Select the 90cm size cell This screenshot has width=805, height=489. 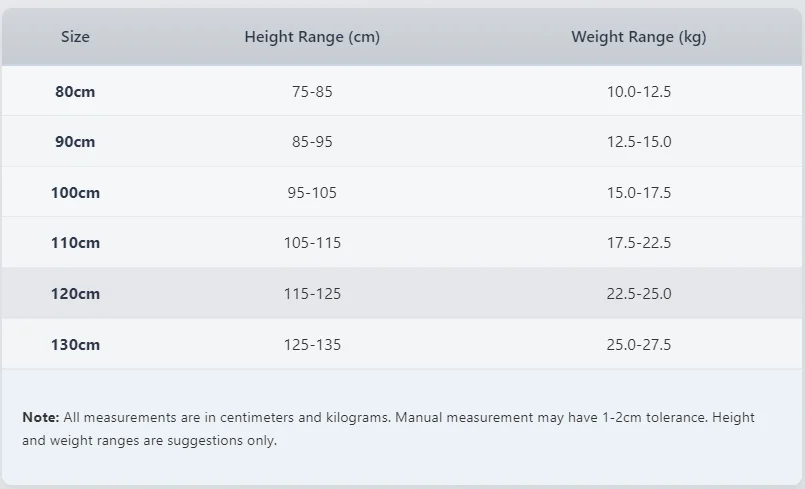point(75,142)
